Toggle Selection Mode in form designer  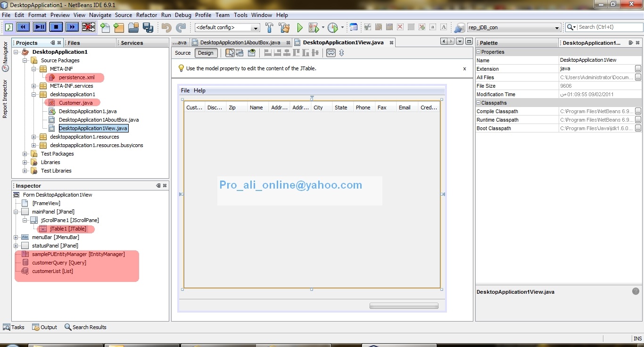(x=230, y=53)
